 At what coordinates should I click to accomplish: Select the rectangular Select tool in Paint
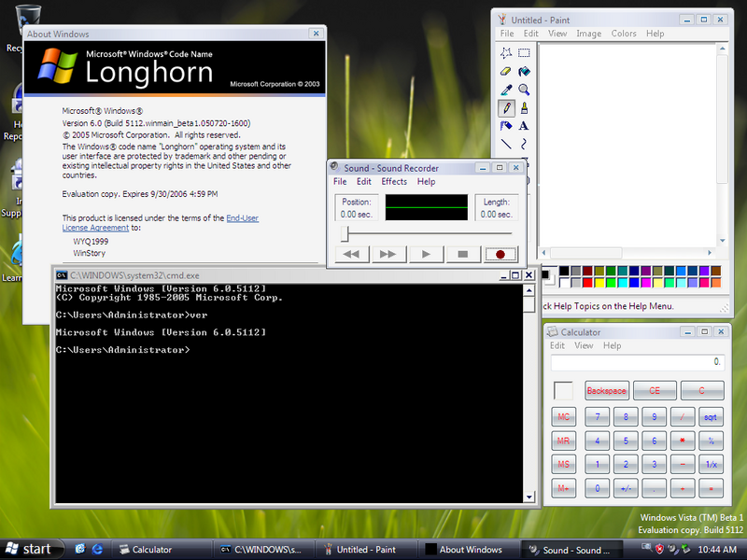tap(524, 53)
